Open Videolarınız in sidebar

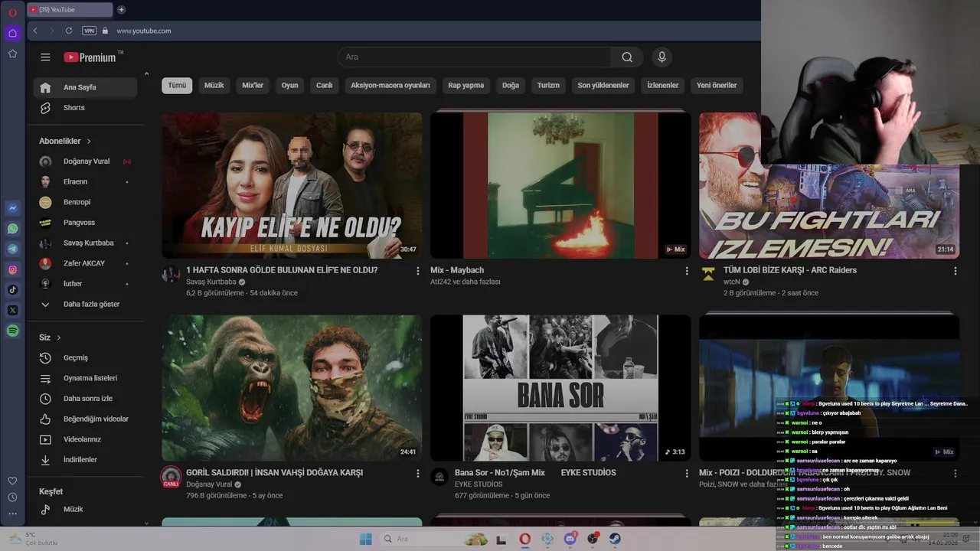pyautogui.click(x=86, y=439)
